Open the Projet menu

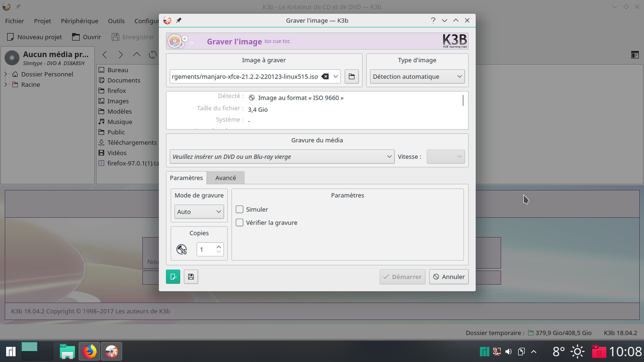(x=43, y=21)
